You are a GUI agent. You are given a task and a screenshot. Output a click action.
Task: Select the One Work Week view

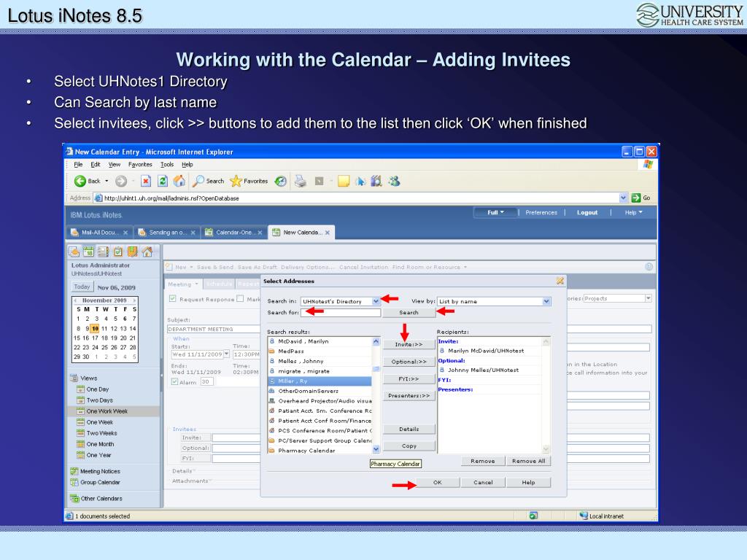coord(107,411)
